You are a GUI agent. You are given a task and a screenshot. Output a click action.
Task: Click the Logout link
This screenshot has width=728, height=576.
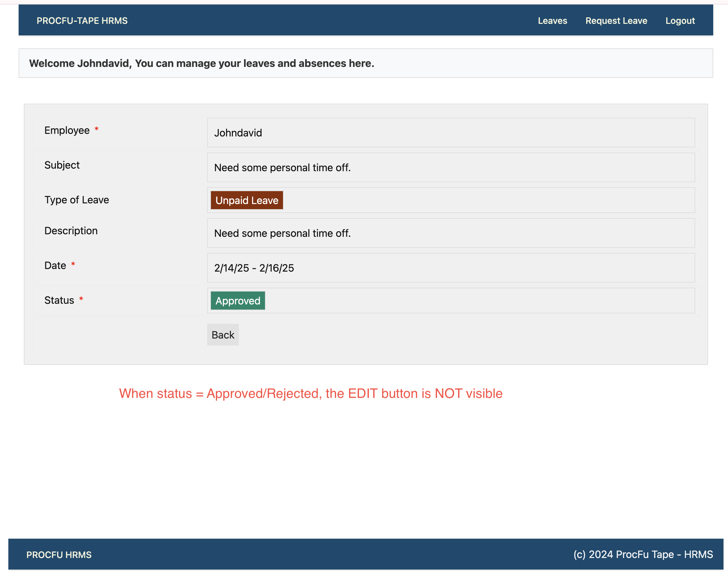(x=680, y=21)
